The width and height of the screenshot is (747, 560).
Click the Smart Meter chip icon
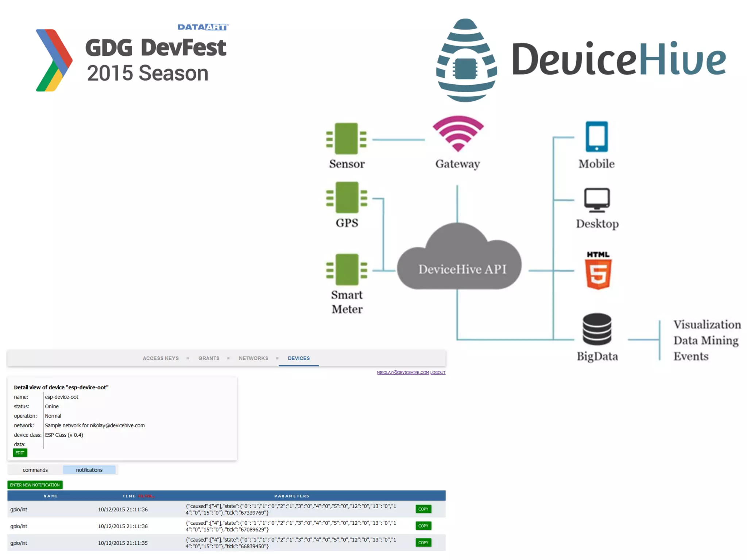[347, 269]
